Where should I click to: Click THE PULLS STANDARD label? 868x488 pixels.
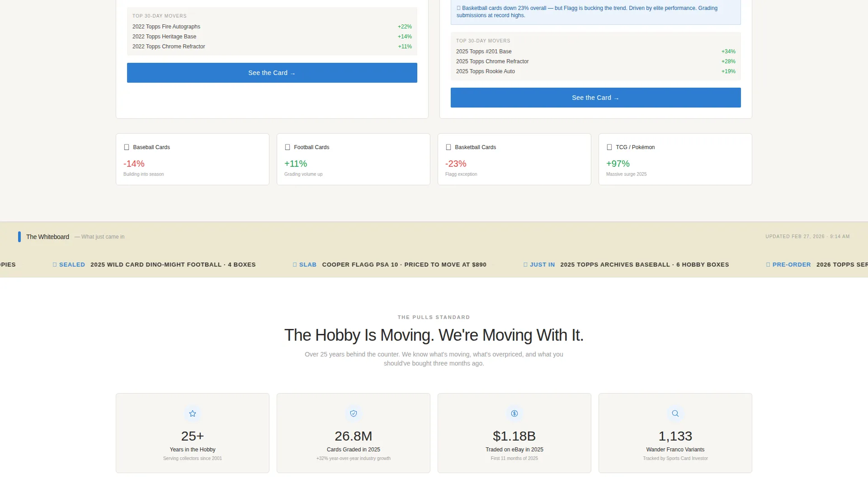pos(434,317)
